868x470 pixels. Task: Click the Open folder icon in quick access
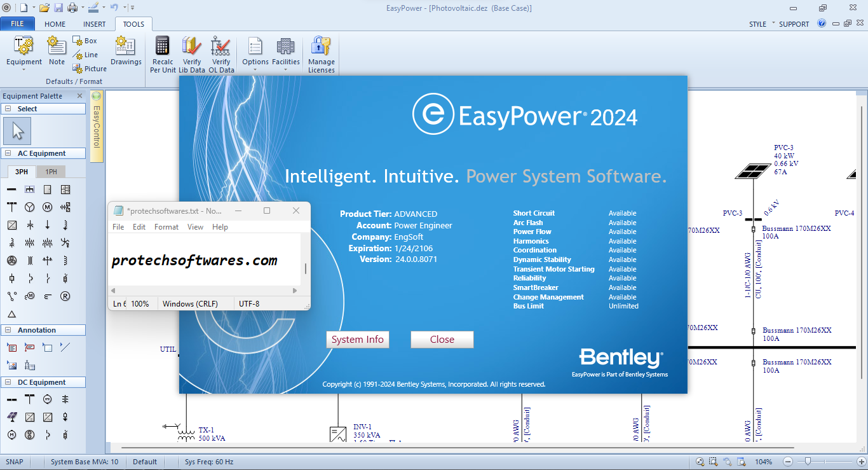(x=44, y=8)
